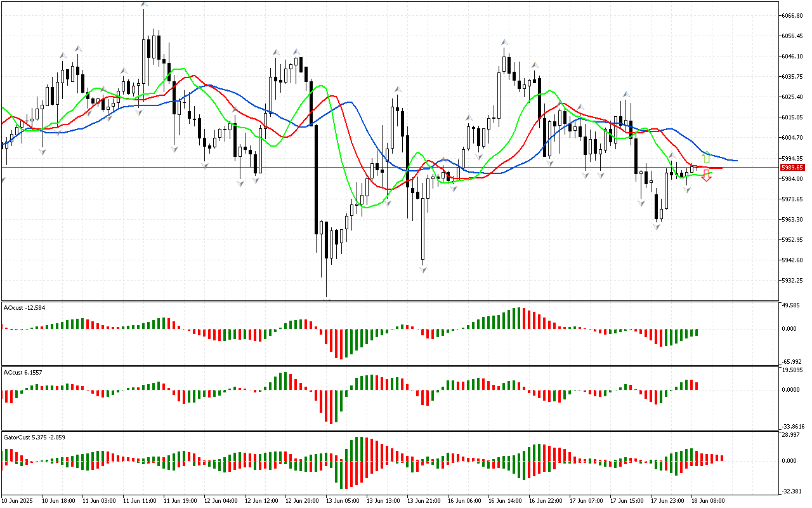The width and height of the screenshot is (812, 508).
Task: Click the tallest green AO histogram bar
Action: pos(518,318)
